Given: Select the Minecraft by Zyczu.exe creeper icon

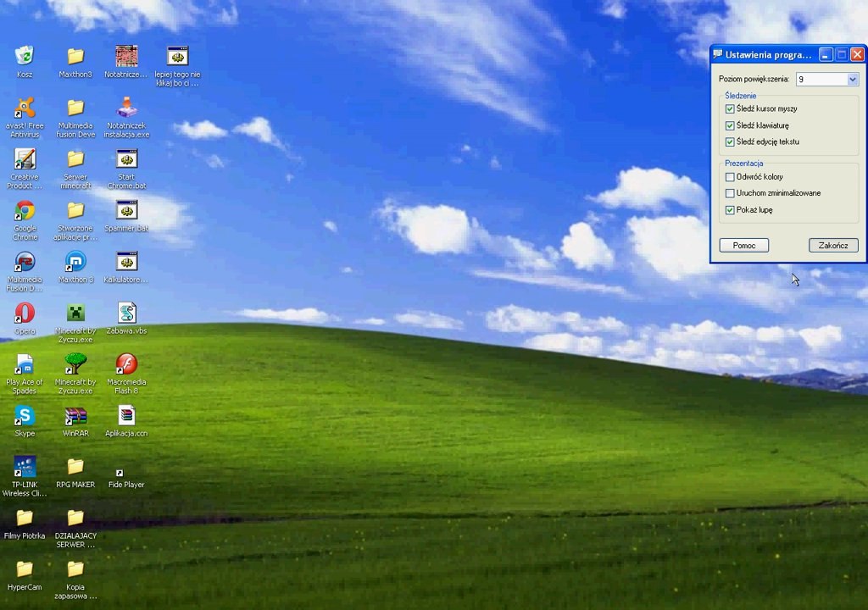Looking at the screenshot, I should pos(75,313).
